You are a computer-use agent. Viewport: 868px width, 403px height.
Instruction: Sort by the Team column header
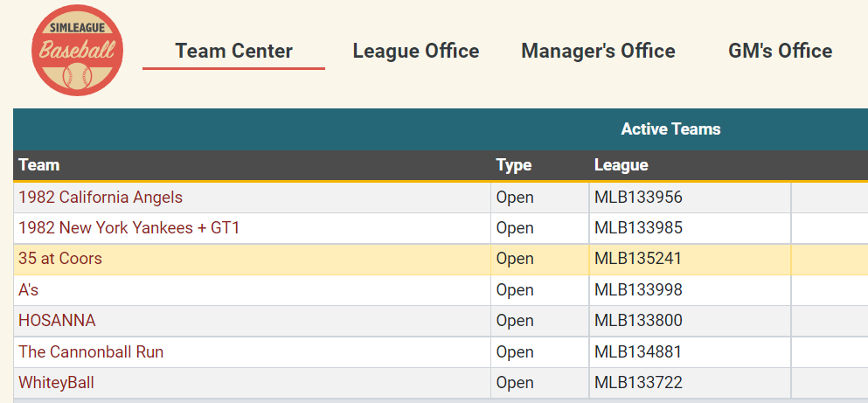[x=39, y=165]
